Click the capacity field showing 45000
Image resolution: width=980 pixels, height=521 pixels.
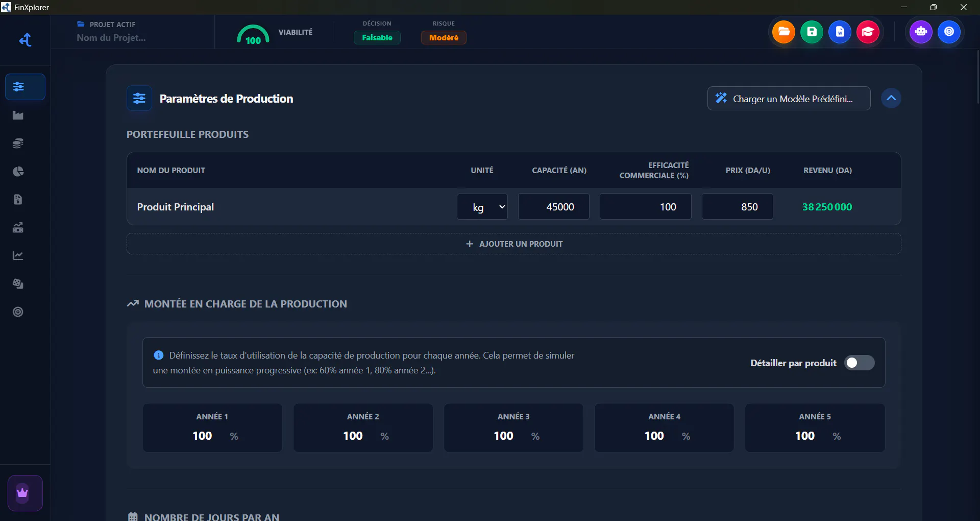pos(554,207)
